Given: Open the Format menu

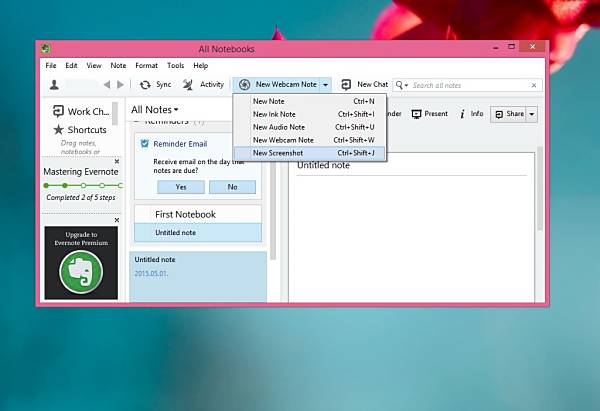Looking at the screenshot, I should (146, 65).
